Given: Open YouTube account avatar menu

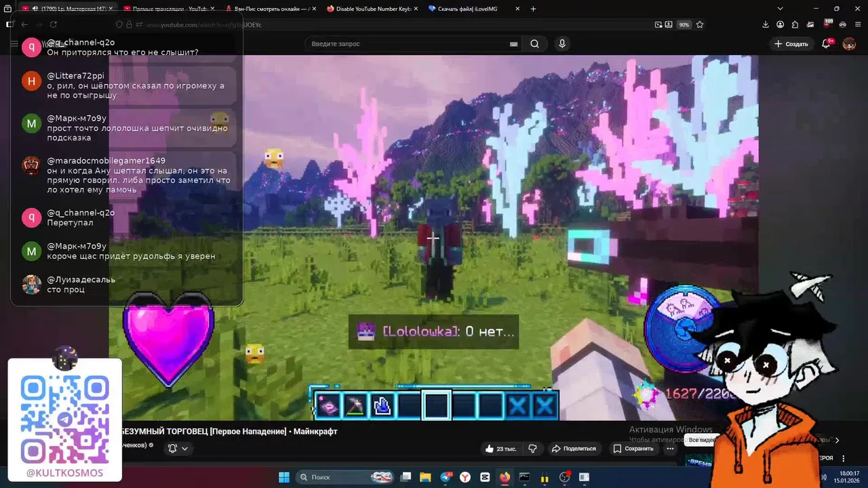Looking at the screenshot, I should 849,44.
